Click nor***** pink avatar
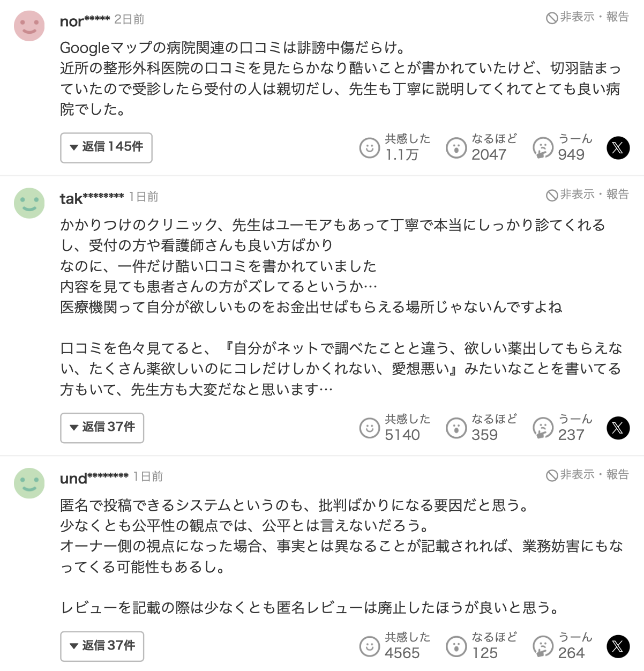Screen dimensions: 644x671 29,26
